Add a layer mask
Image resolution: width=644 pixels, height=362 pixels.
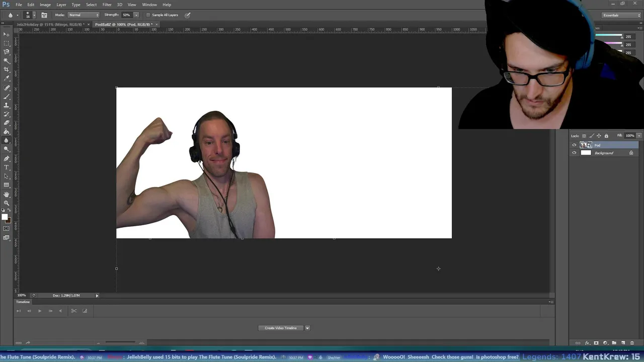(x=596, y=343)
